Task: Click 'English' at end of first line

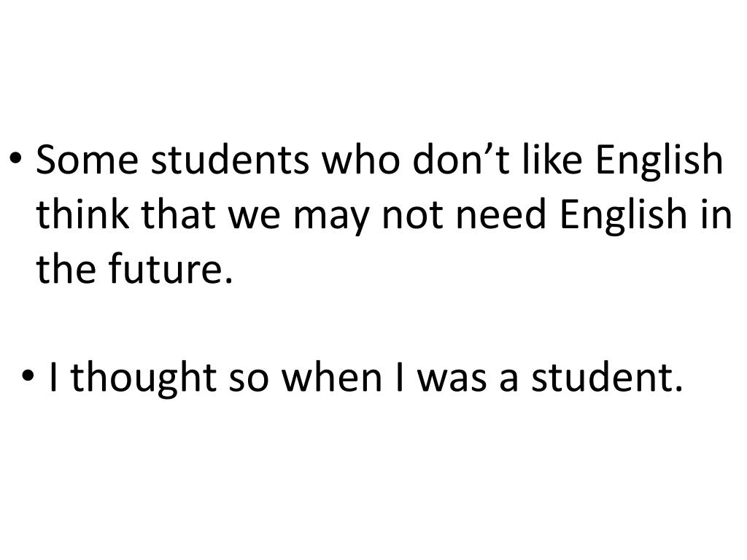Action: (659, 162)
